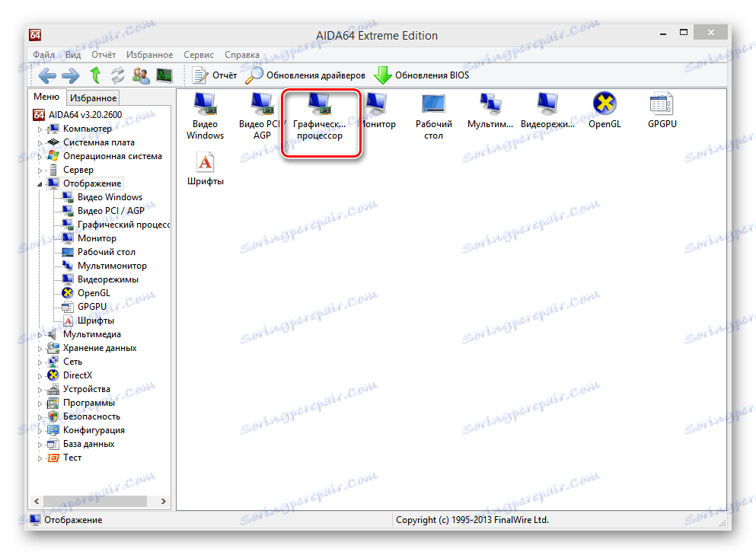756x555 pixels.
Task: Go forward with the blue right arrow
Action: (x=71, y=75)
